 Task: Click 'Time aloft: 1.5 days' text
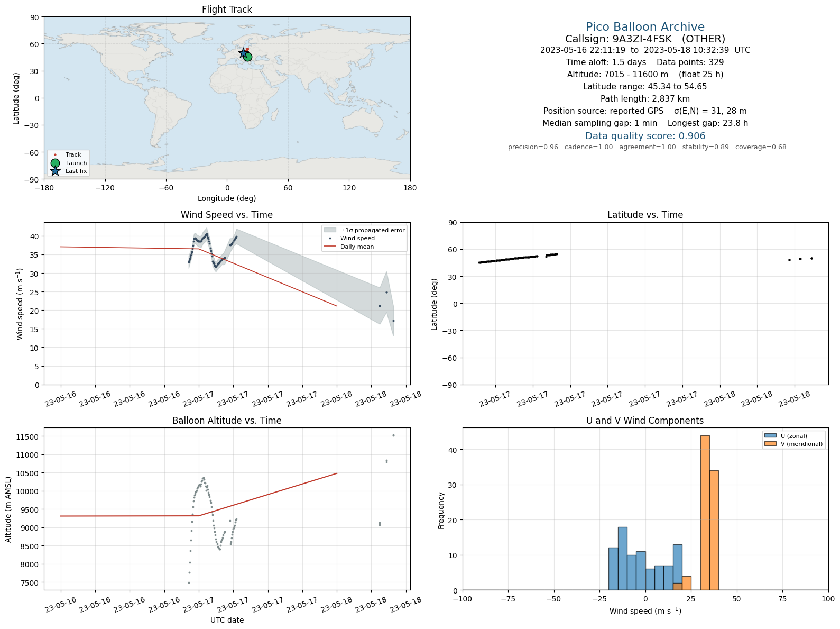[606, 62]
